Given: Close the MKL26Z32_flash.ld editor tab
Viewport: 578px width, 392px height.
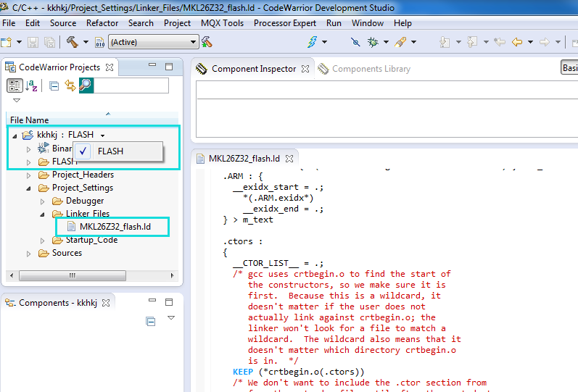Looking at the screenshot, I should click(x=289, y=159).
